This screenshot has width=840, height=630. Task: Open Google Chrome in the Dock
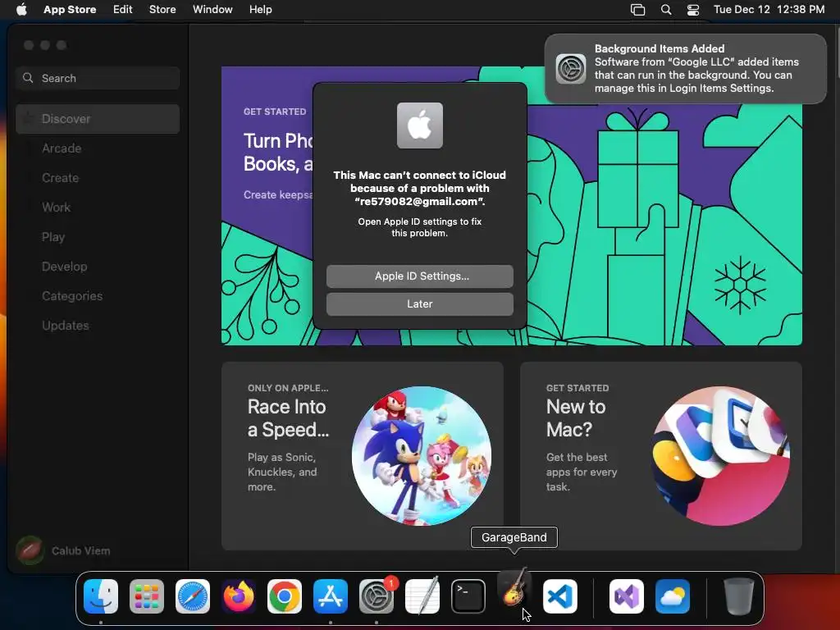pos(285,596)
